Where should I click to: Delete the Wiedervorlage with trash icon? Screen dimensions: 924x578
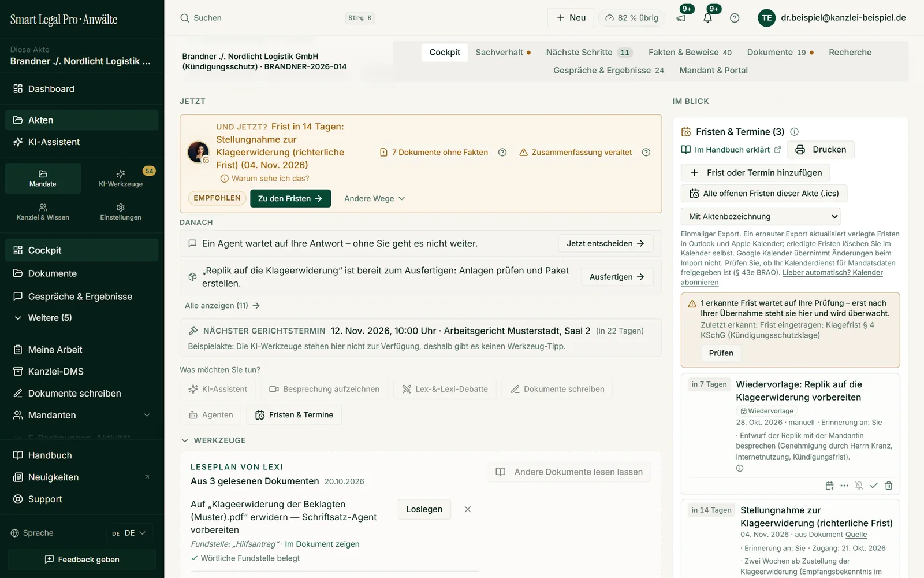[x=889, y=486]
